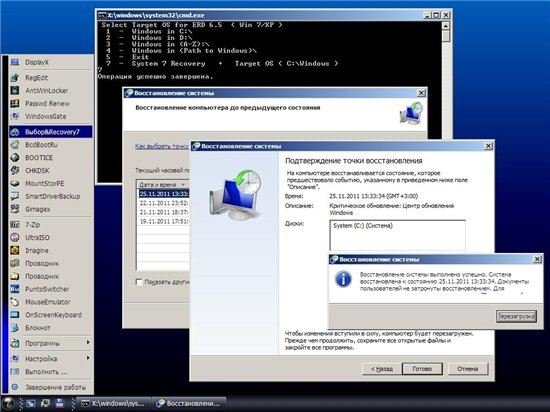Screen dimensions: 550x412
Task: Click the first quick launch taskbar icon
Action: [x=31, y=403]
